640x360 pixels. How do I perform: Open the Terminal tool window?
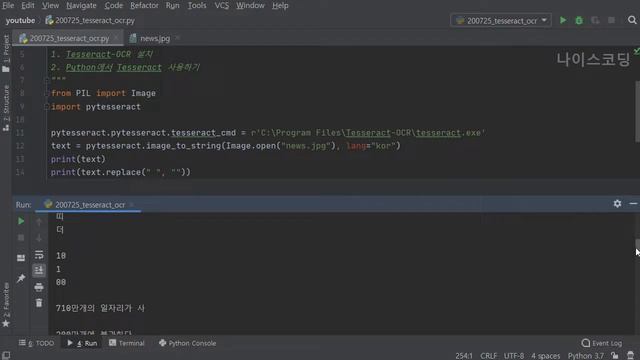coord(127,343)
